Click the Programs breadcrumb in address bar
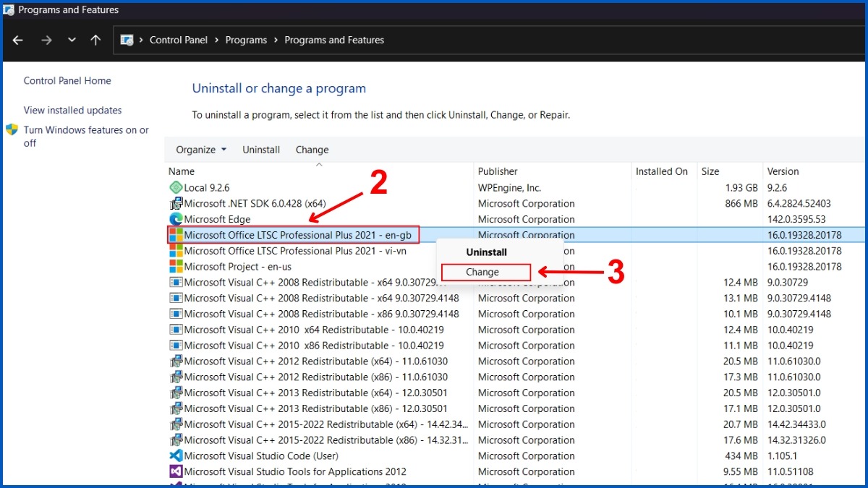 [x=246, y=40]
